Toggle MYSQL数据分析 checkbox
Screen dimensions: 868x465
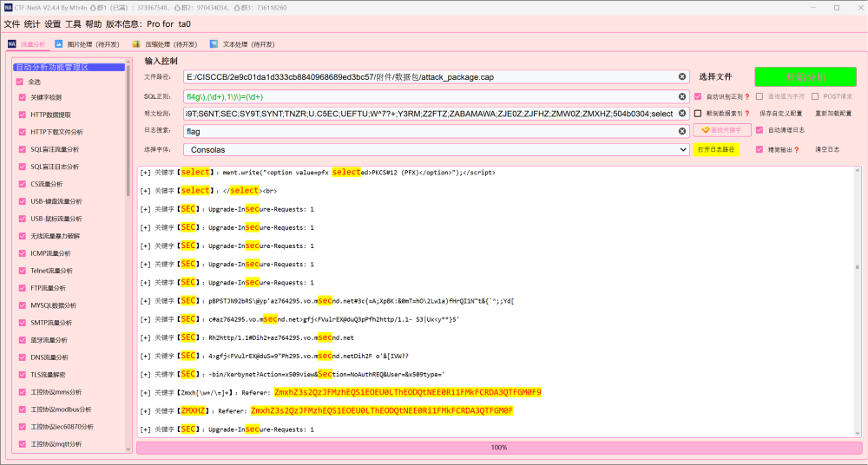(x=23, y=305)
